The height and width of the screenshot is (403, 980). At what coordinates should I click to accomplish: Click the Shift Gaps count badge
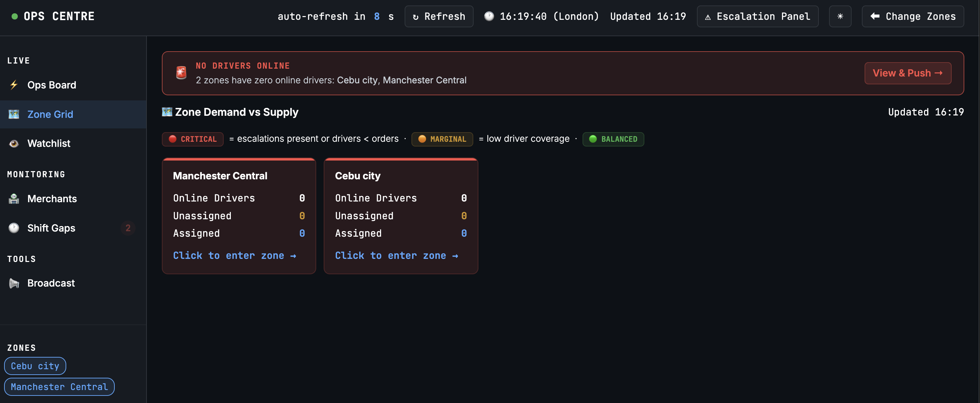coord(128,228)
